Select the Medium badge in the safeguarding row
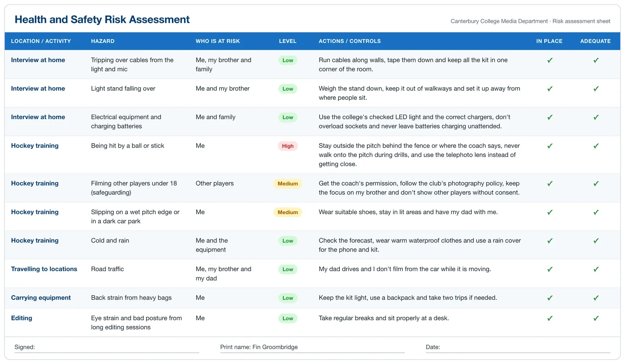Image resolution: width=625 pixels, height=364 pixels. [288, 184]
